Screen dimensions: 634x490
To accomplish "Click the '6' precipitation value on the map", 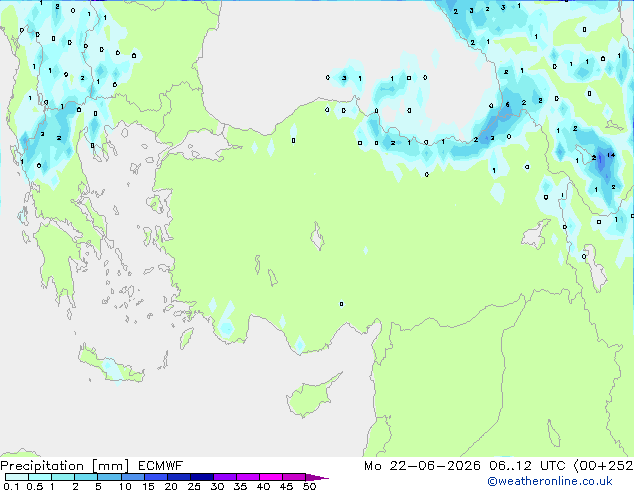I will point(507,105).
